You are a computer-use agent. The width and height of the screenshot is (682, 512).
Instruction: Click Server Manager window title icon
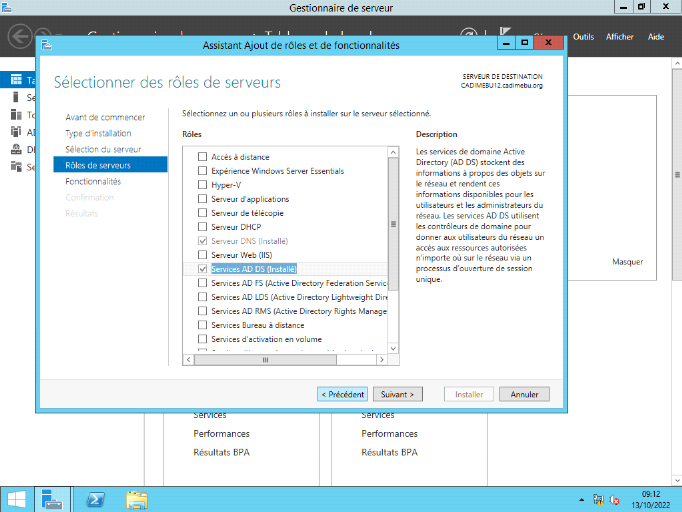(6, 7)
